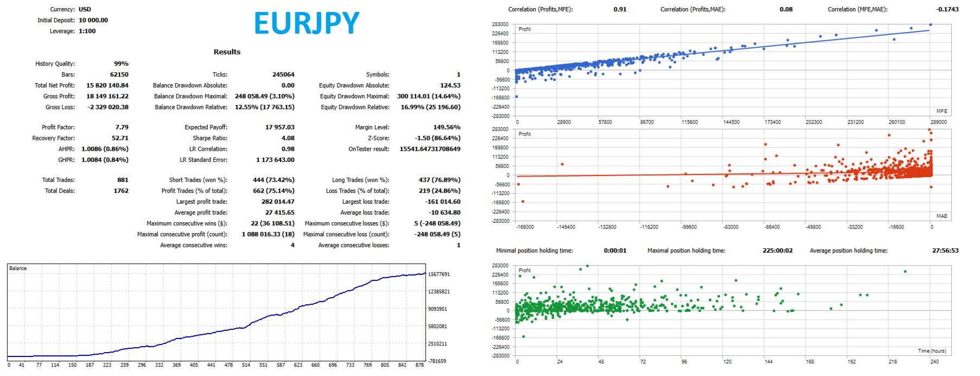Click Correlation (Profits,MFE) value 0.91
The image size is (980, 376).
click(620, 9)
